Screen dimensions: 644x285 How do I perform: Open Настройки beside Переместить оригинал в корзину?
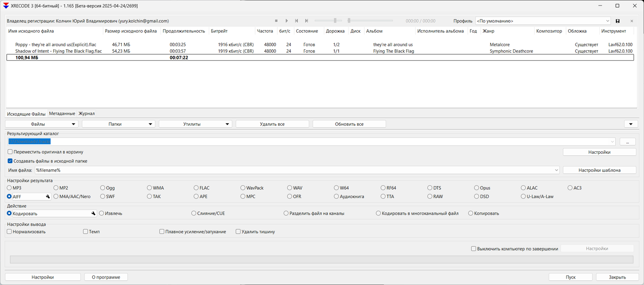[x=599, y=152]
